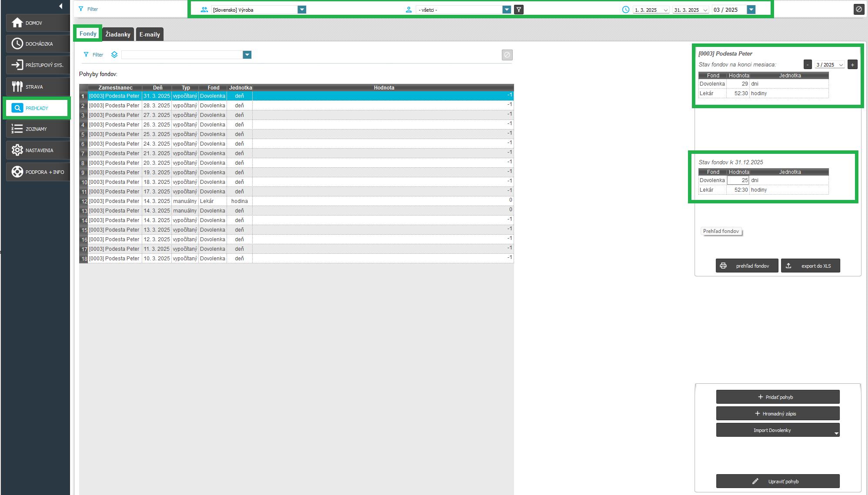Image resolution: width=868 pixels, height=495 pixels.
Task: Click the export do XLS button
Action: [810, 266]
